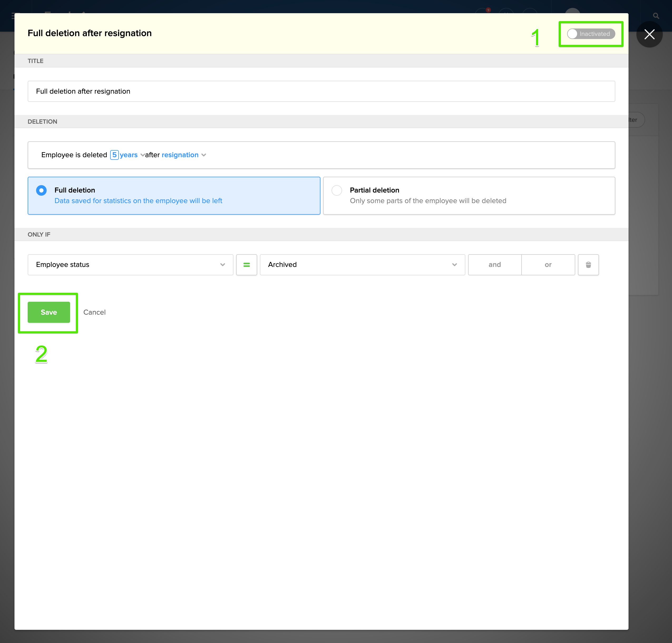Click the title text input field
The height and width of the screenshot is (643, 672).
point(321,91)
